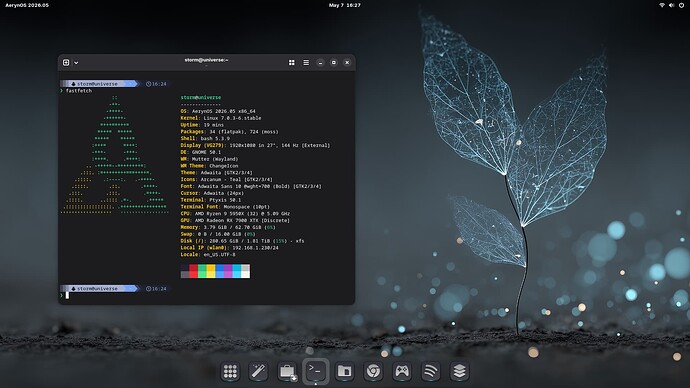
Task: Click the Shell: bash line
Action: coord(205,138)
